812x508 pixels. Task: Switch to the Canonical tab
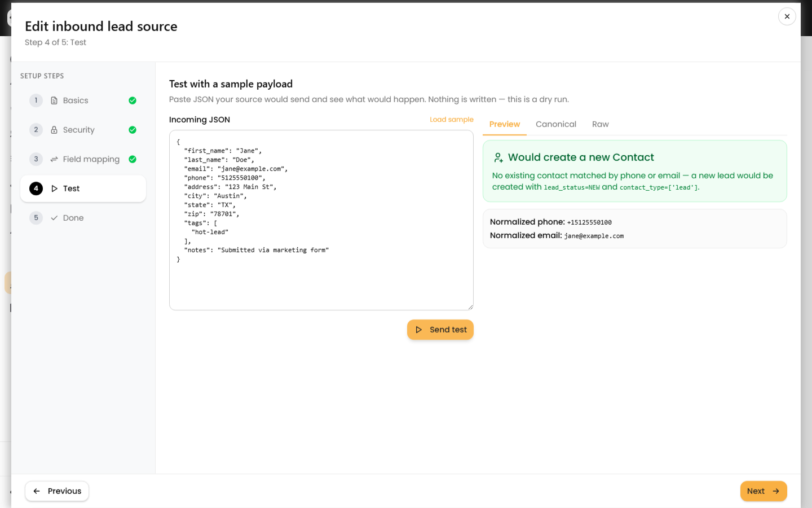pyautogui.click(x=556, y=124)
